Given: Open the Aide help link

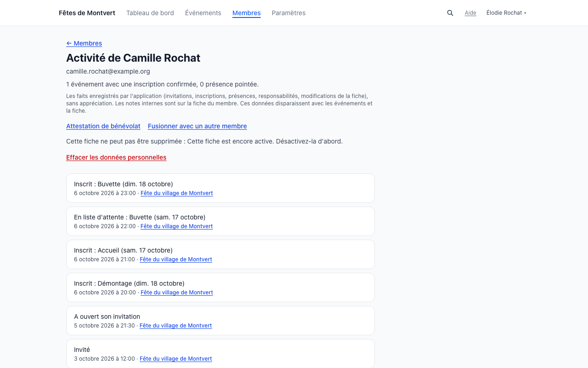Looking at the screenshot, I should click(x=470, y=13).
